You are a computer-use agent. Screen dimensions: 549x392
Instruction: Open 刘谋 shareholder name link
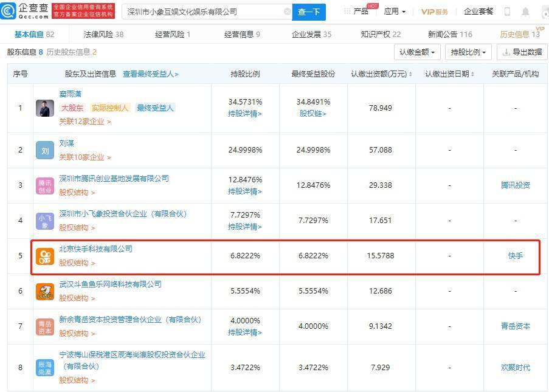(66, 143)
